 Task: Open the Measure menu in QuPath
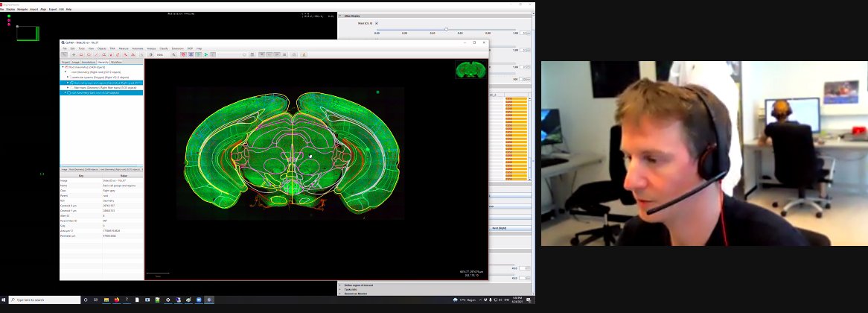pyautogui.click(x=124, y=48)
